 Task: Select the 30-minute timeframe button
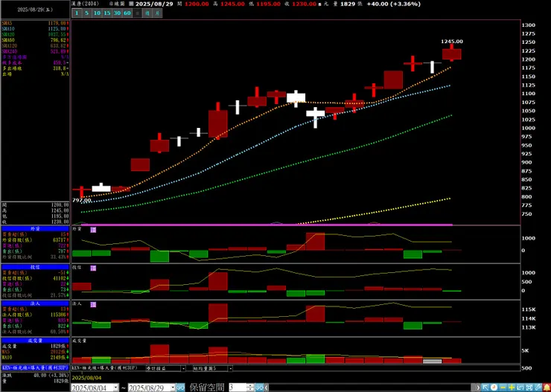(x=117, y=13)
